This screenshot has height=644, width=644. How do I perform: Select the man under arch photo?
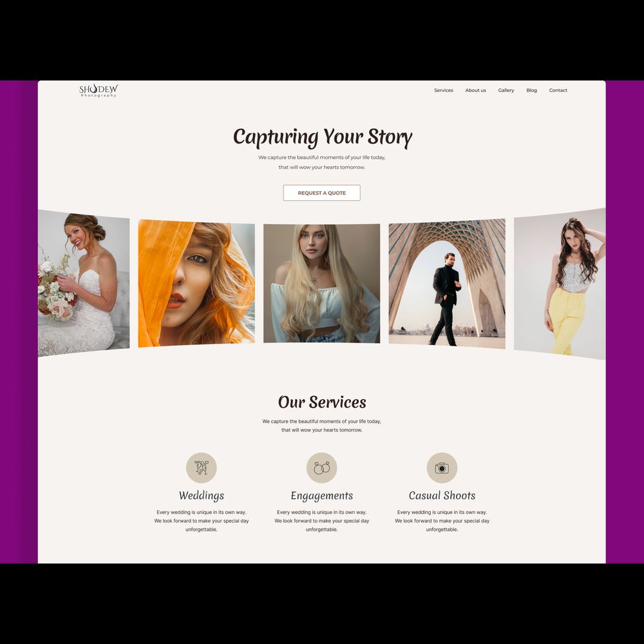(x=447, y=283)
